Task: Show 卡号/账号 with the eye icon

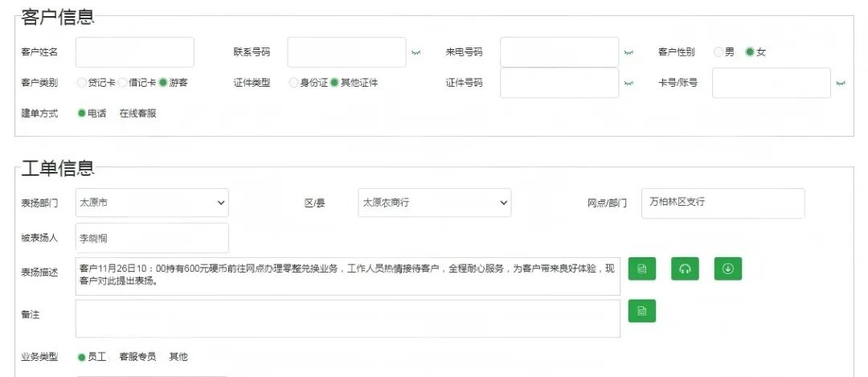Action: point(841,83)
